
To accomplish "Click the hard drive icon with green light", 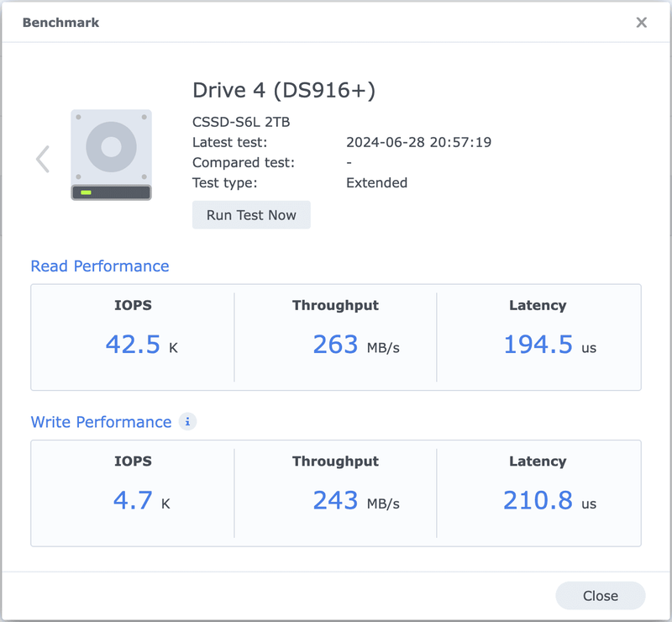I will pos(111,155).
